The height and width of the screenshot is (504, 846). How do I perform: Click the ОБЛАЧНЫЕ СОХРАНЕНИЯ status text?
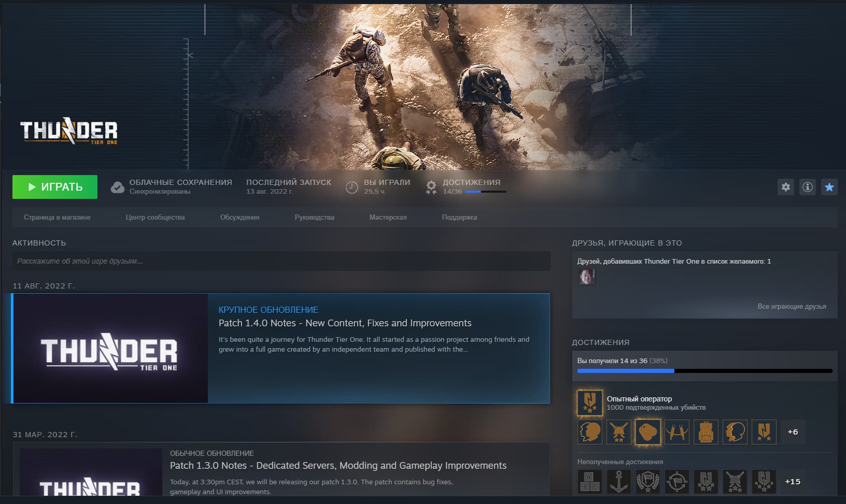180,186
